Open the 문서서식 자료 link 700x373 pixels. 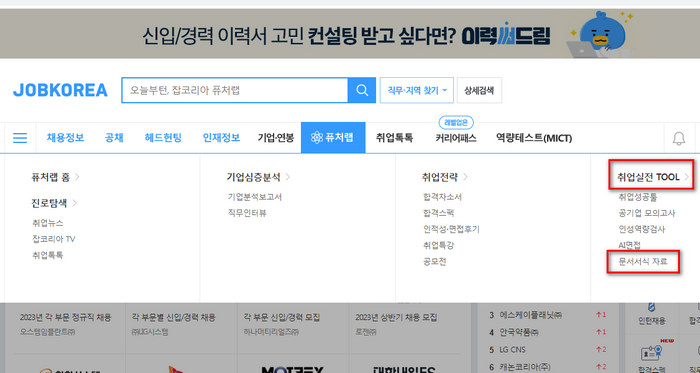click(x=643, y=261)
